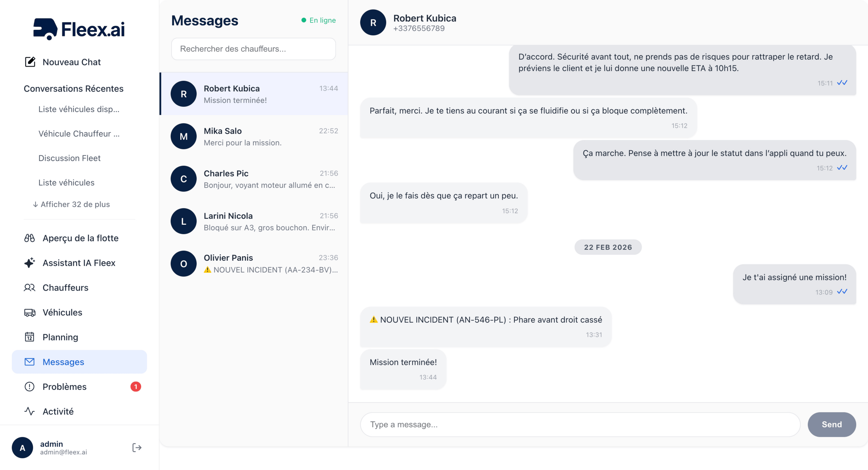
Task: Switch to the Messages section
Action: tap(63, 362)
